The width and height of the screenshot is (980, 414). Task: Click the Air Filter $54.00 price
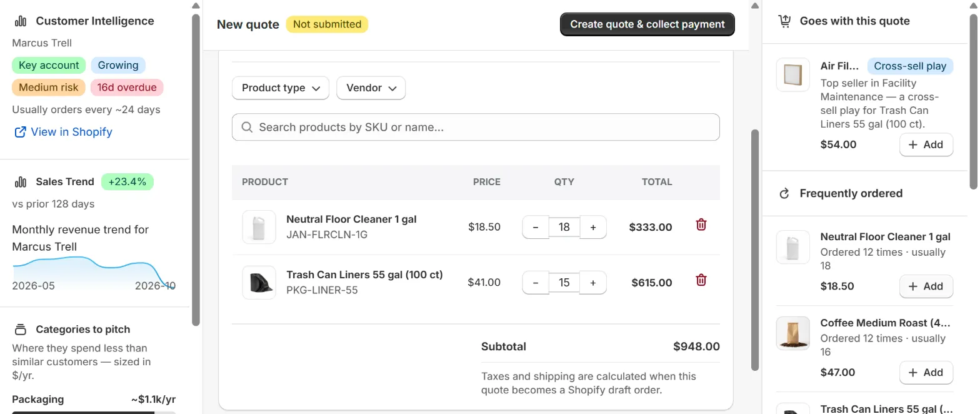(838, 144)
